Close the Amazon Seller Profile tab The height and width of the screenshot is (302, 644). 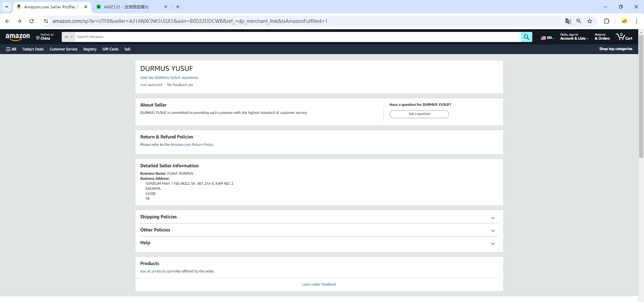pyautogui.click(x=86, y=7)
